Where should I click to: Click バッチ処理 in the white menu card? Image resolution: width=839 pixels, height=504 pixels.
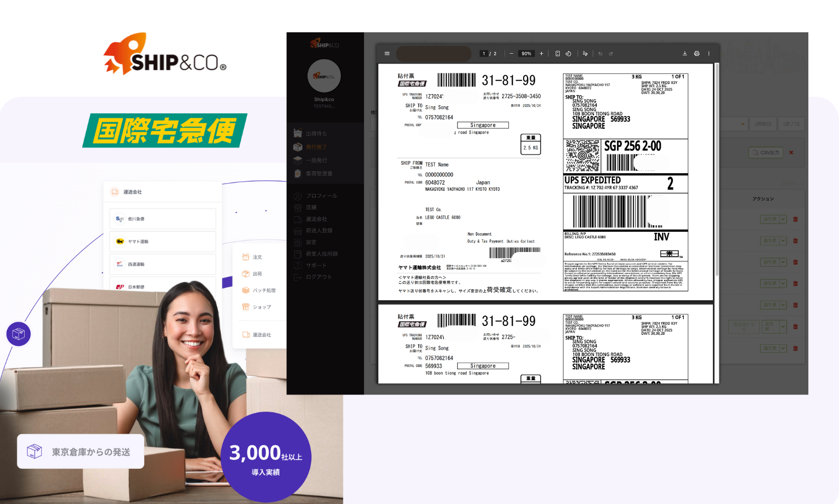pos(264,290)
